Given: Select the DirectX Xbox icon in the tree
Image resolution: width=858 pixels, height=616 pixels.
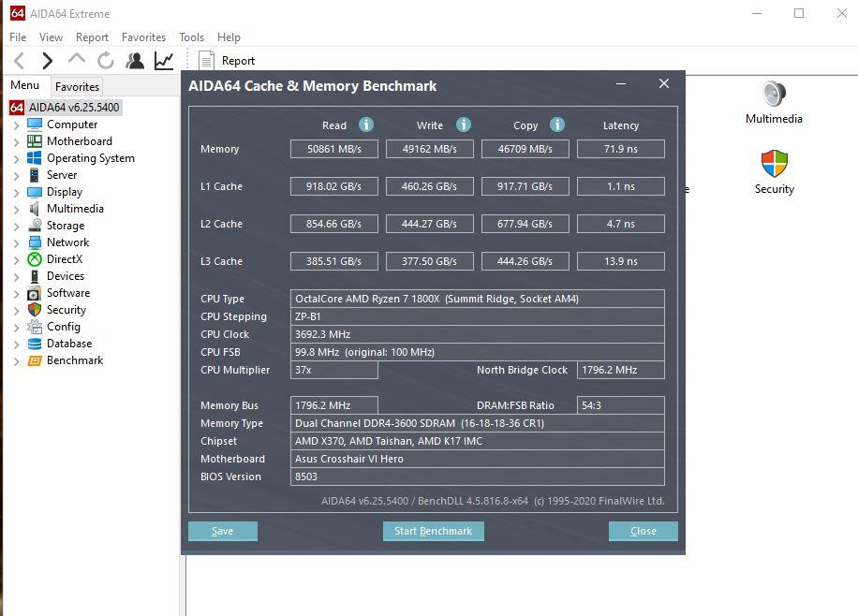Looking at the screenshot, I should [35, 259].
